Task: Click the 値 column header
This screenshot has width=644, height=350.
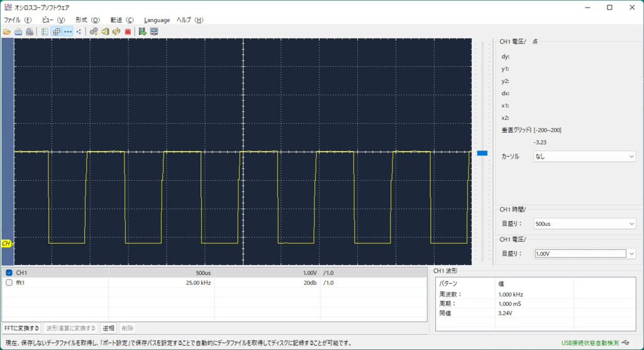Action: tap(501, 284)
